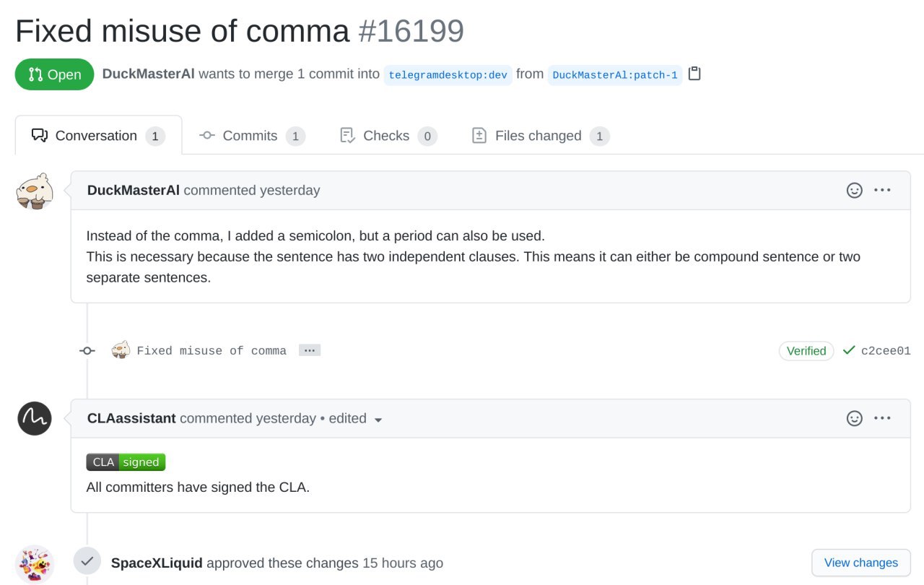
Task: Add emoji reaction to CLAassistant's comment
Action: coord(855,418)
